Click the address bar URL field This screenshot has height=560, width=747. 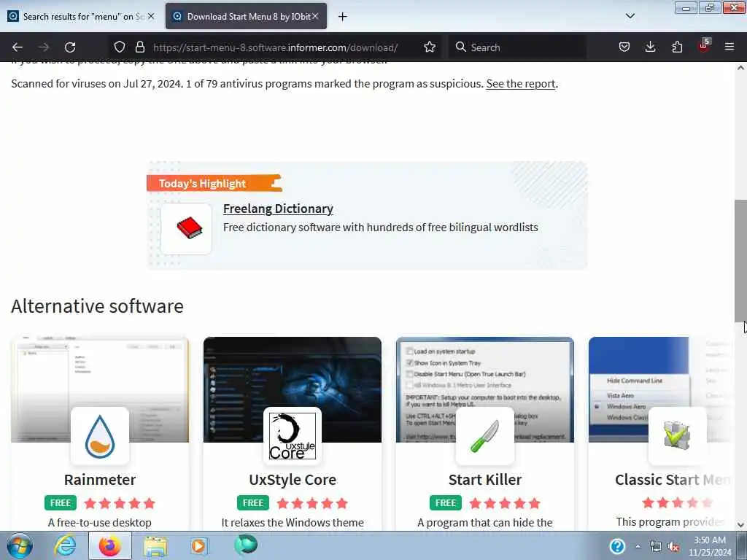[x=275, y=47]
